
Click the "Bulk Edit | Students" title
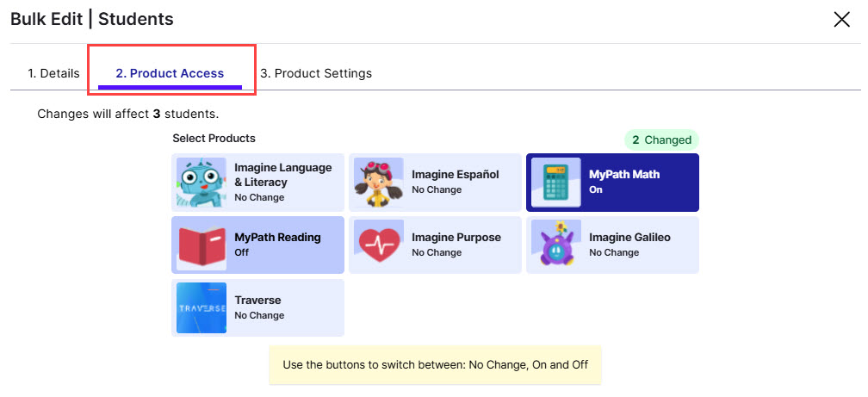[92, 20]
